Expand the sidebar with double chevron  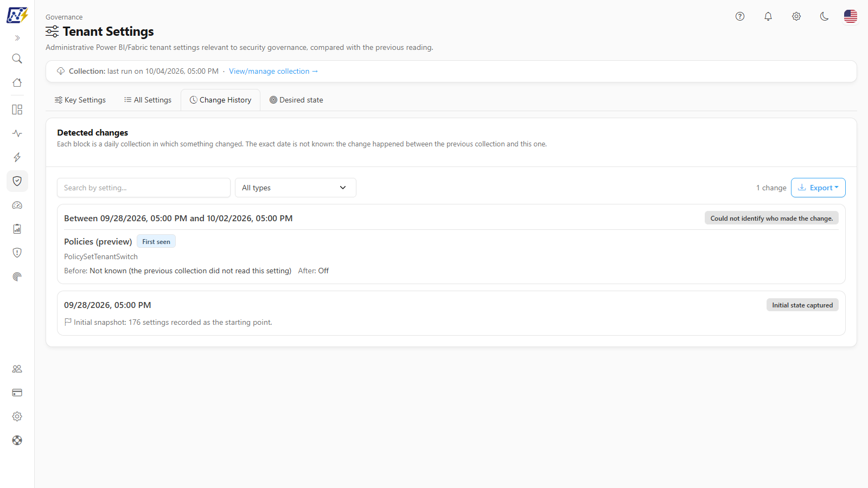point(17,38)
